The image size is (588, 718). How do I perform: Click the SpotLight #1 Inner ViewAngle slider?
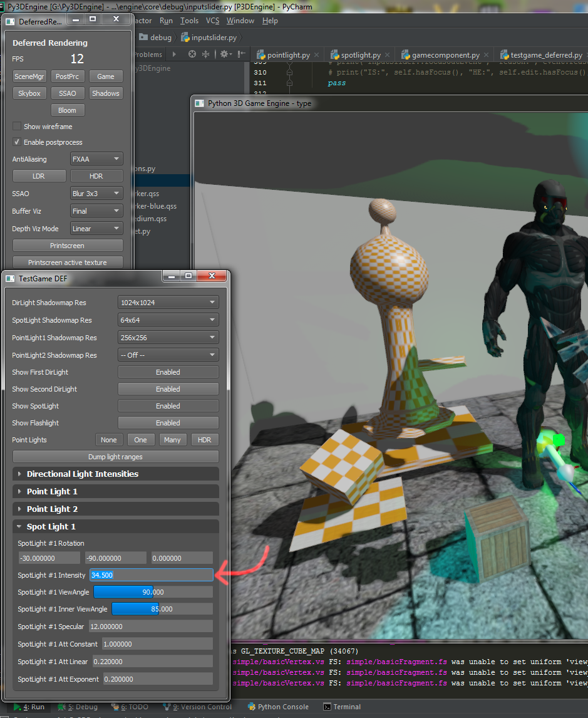click(x=162, y=609)
